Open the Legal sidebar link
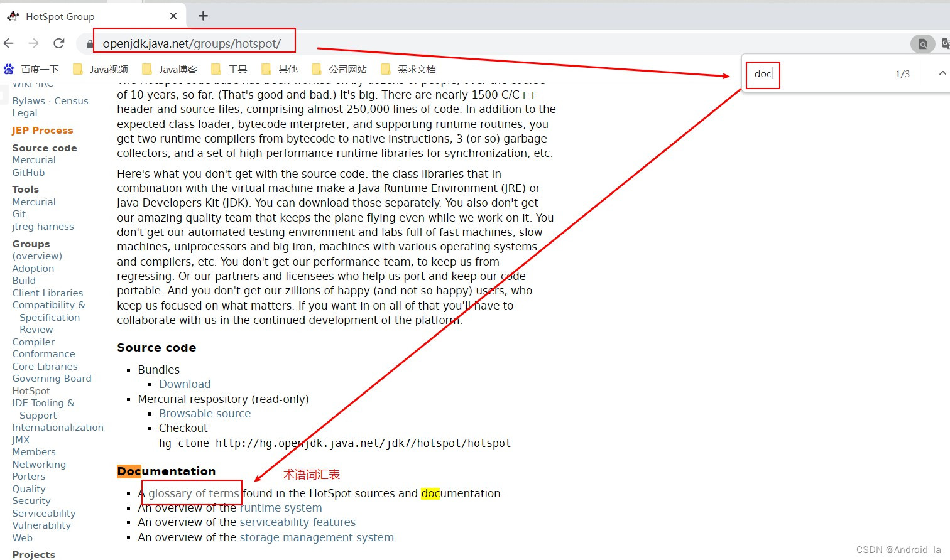The width and height of the screenshot is (950, 560). tap(25, 113)
